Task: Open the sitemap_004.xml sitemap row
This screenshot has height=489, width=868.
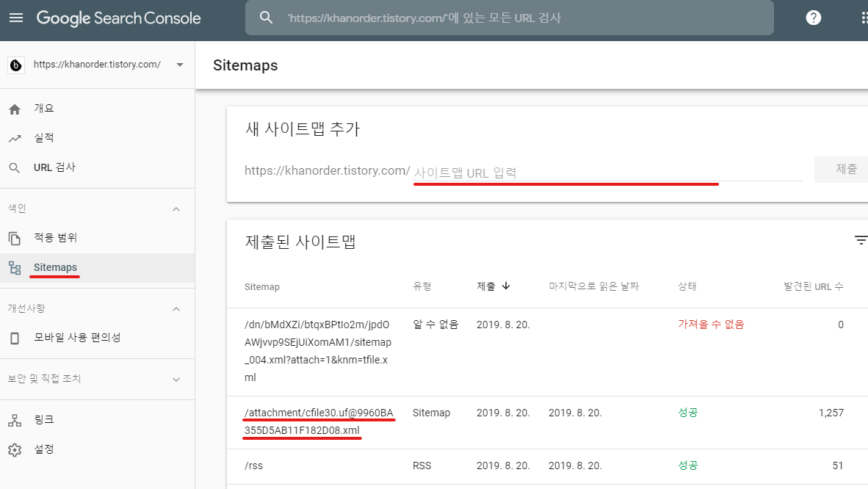Action: [x=548, y=352]
